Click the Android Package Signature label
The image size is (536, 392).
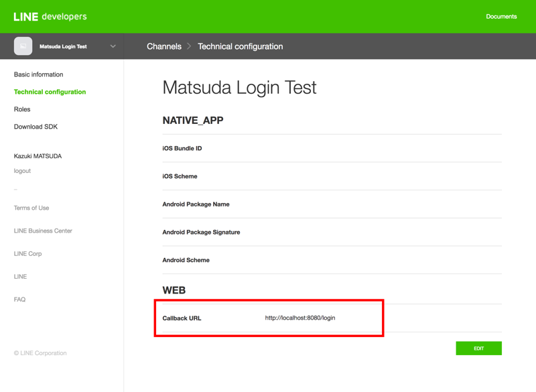(x=202, y=233)
